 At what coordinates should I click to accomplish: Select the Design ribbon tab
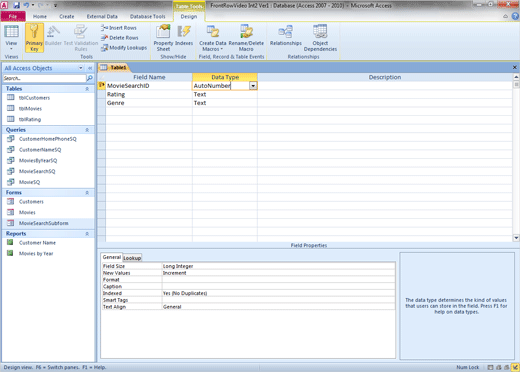(x=189, y=16)
